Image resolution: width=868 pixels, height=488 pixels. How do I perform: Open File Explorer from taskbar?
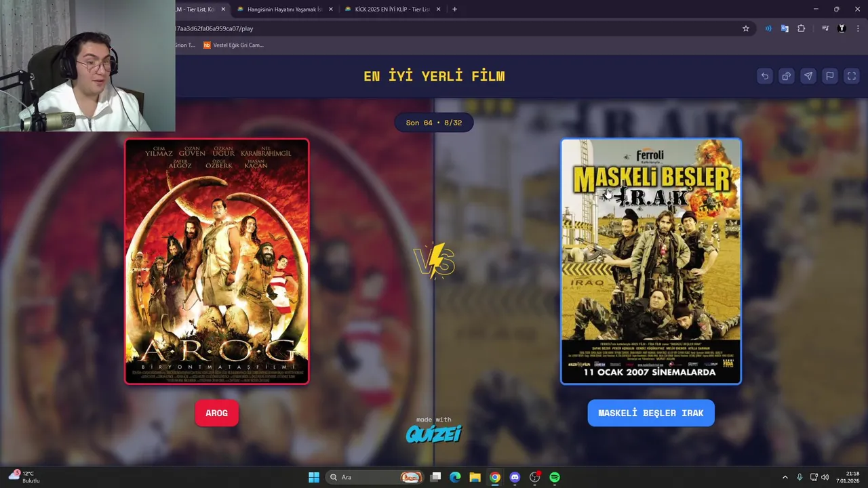475,477
